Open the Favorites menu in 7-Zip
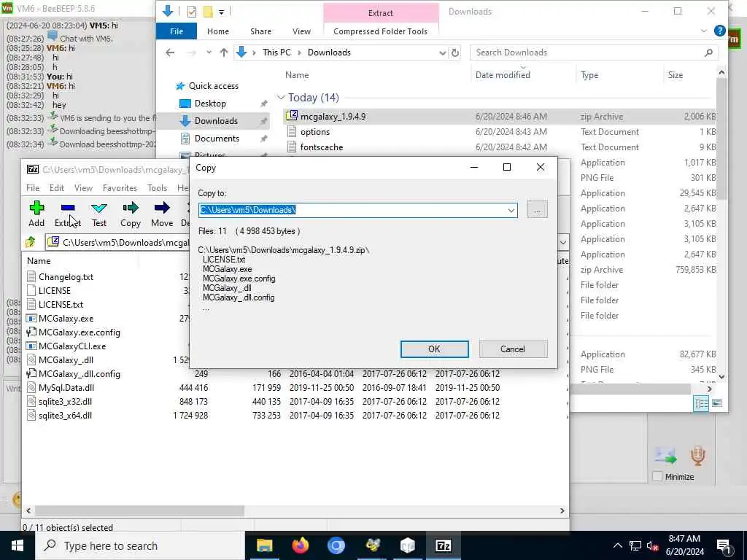 (x=120, y=188)
